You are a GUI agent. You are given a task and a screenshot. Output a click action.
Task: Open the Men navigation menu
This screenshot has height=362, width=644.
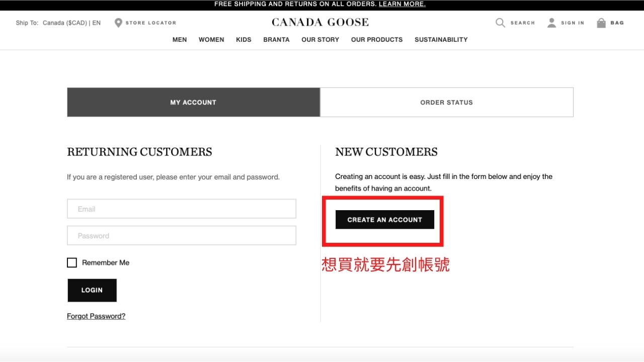tap(180, 39)
